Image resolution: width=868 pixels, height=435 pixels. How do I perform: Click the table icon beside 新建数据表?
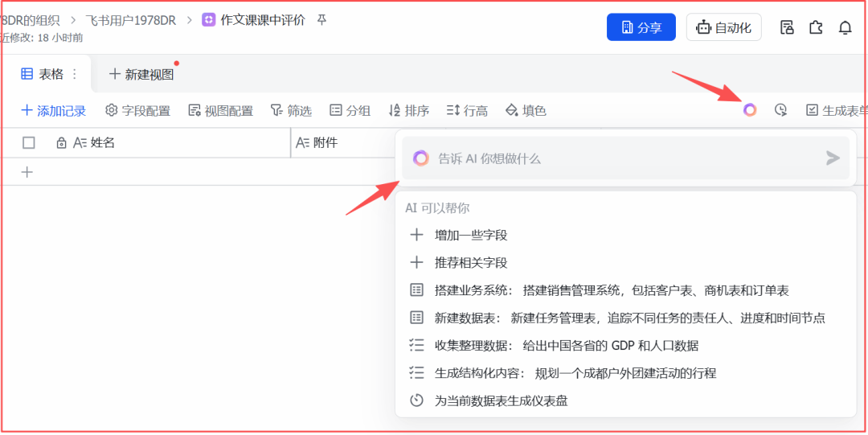[x=416, y=318]
